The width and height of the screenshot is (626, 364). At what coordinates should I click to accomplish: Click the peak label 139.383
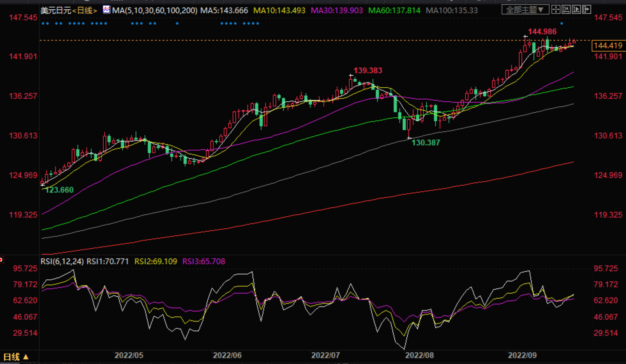[x=368, y=71]
